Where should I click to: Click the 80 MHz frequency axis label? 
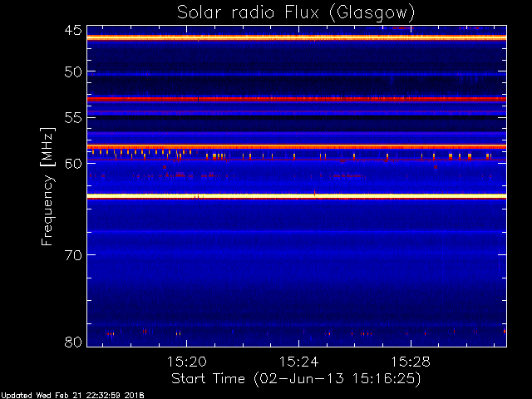tap(73, 342)
